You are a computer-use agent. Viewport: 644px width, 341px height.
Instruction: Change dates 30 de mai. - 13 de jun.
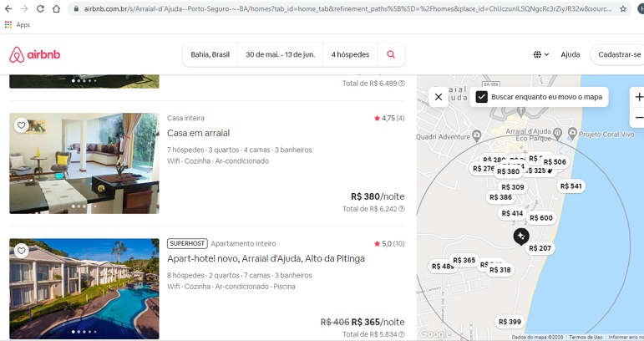[x=281, y=54]
